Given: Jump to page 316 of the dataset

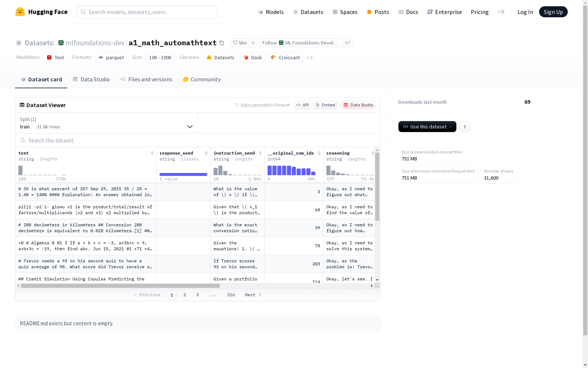Looking at the screenshot, I should [231, 295].
